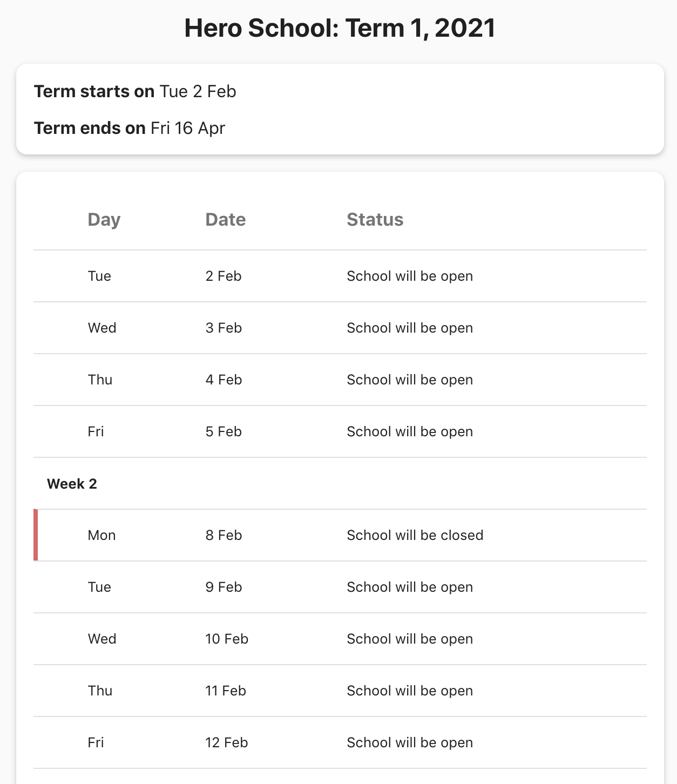Select the 8 Feb date cell
This screenshot has height=784, width=677.
(224, 535)
